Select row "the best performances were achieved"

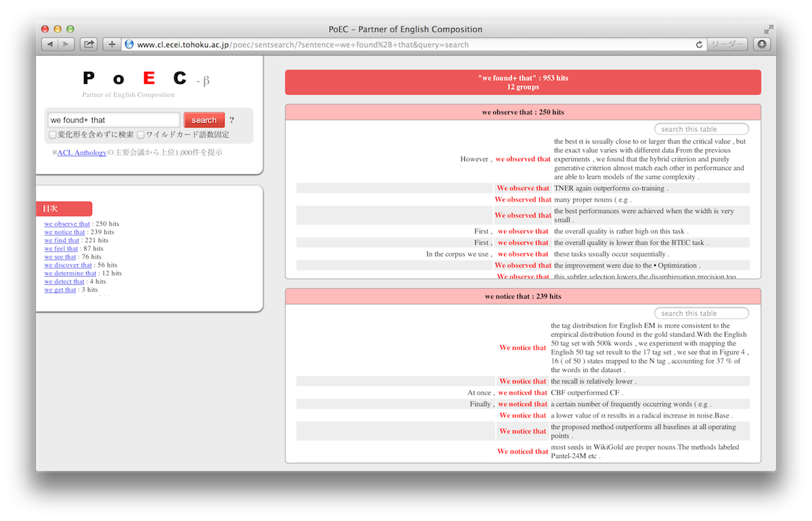(x=523, y=215)
